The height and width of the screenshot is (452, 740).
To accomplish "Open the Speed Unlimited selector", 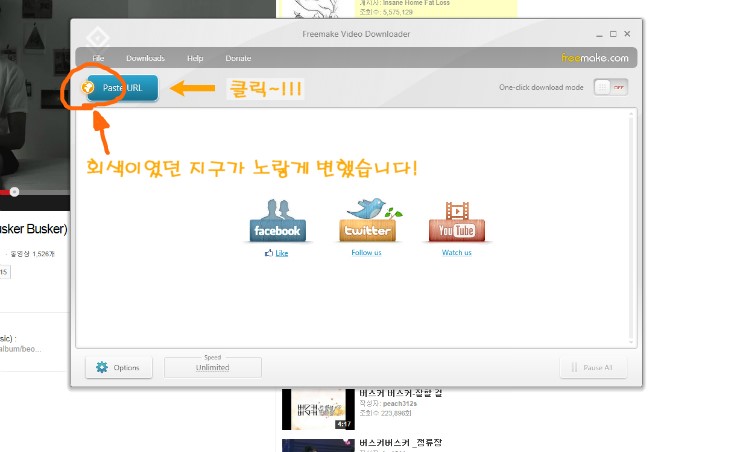I will coord(213,367).
